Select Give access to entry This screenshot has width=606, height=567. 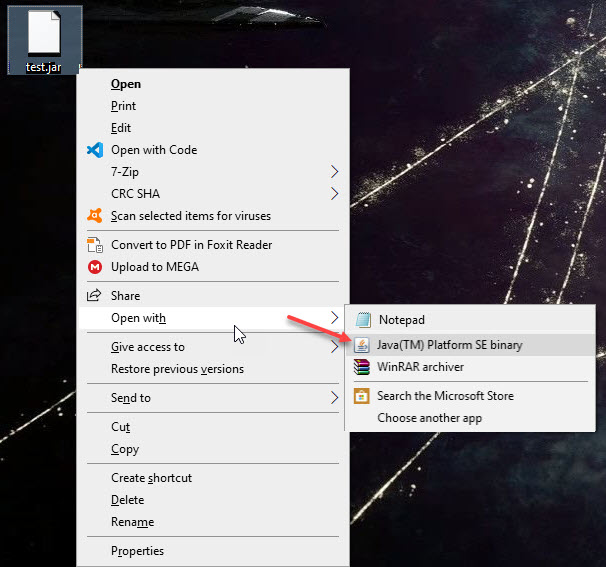pos(213,347)
